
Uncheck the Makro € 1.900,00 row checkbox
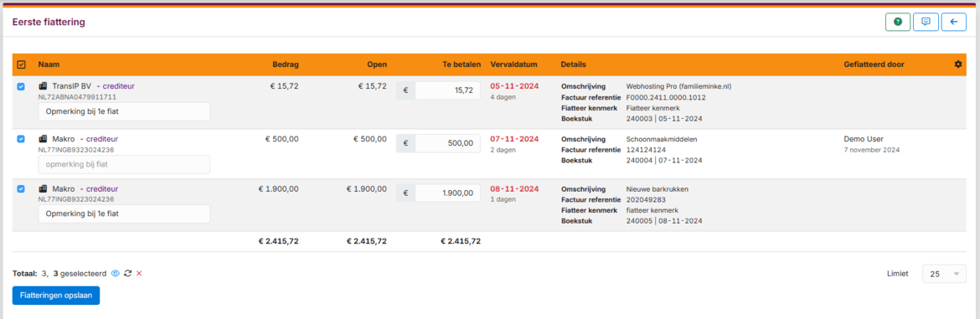[x=21, y=188]
